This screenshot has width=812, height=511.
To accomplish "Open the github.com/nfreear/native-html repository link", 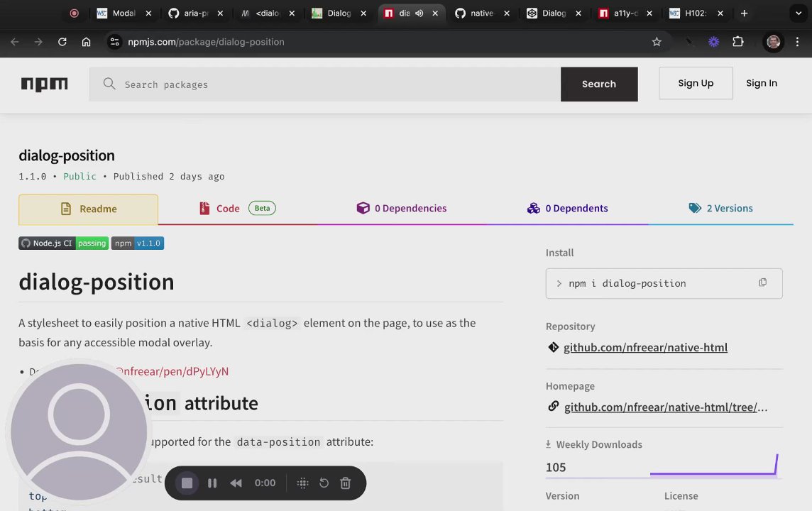I will (x=645, y=347).
